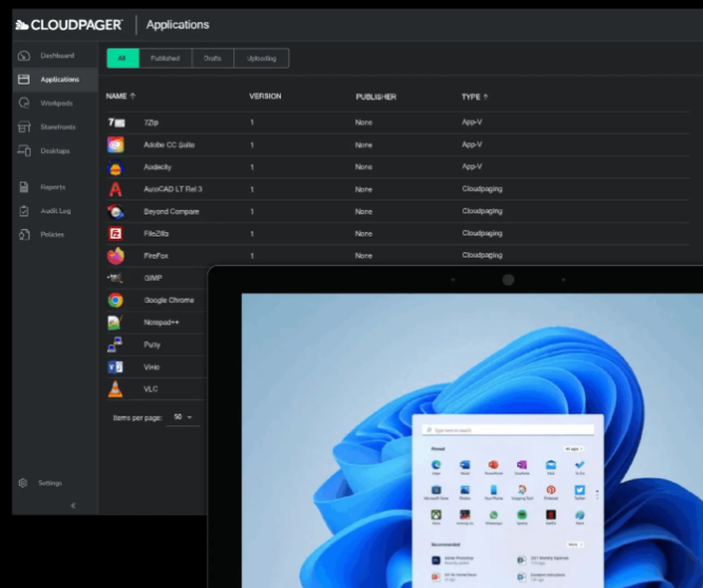This screenshot has width=703, height=588.
Task: Click the GIMP application icon
Action: click(115, 278)
